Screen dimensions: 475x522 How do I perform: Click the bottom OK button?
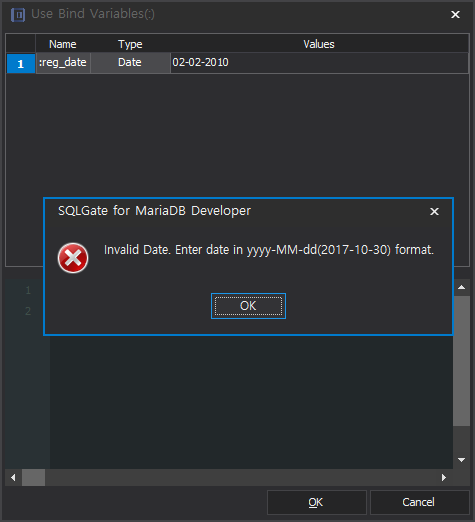[x=316, y=502]
